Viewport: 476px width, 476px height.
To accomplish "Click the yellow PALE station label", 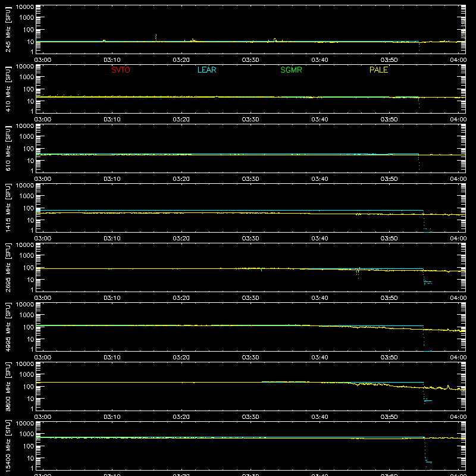I will 378,70.
